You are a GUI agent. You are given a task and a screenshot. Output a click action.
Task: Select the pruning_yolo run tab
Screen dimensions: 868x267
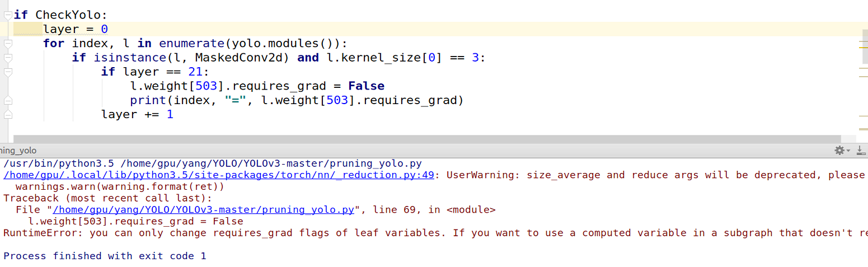(18, 151)
